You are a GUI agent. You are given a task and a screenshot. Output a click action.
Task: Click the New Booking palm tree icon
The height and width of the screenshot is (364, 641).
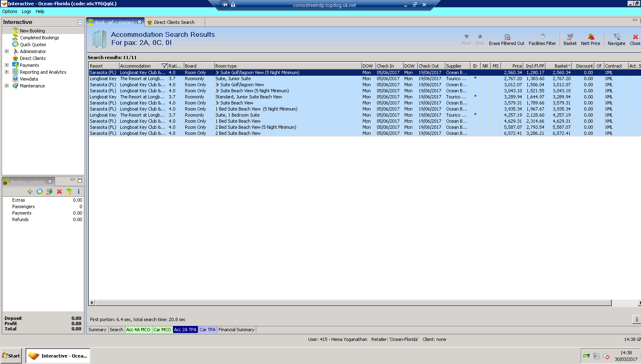coord(15,30)
